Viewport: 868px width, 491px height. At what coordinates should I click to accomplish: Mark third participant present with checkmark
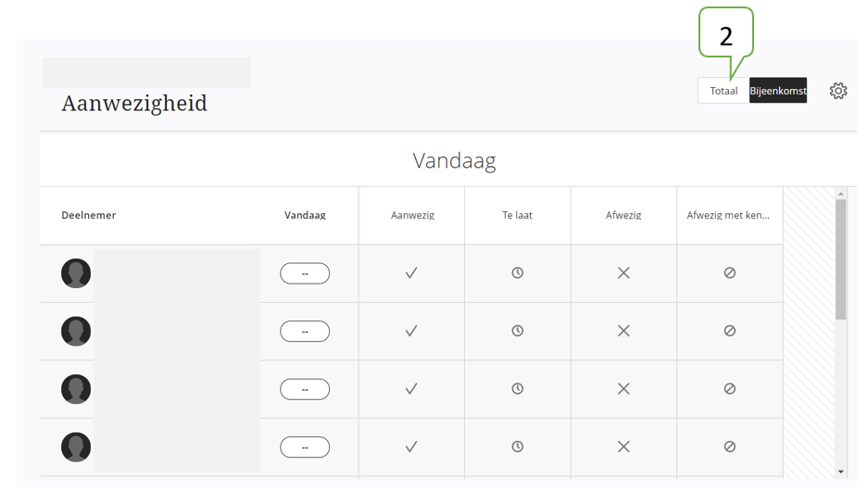pyautogui.click(x=411, y=388)
